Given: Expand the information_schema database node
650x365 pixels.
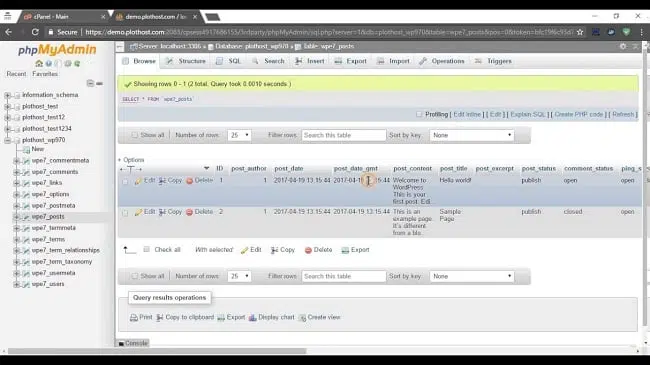Looking at the screenshot, I should click(x=7, y=95).
